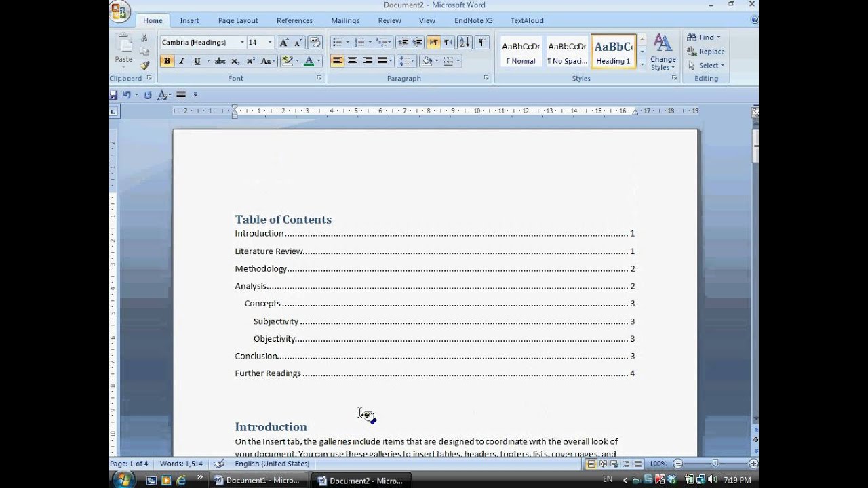The width and height of the screenshot is (868, 488).
Task: Open the Font dialog launcher
Action: 319,79
